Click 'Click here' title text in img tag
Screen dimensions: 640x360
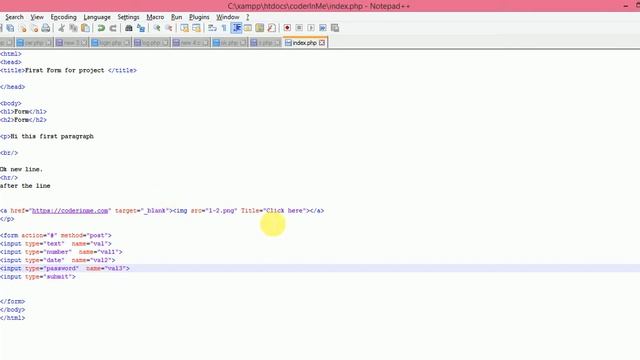coord(285,211)
